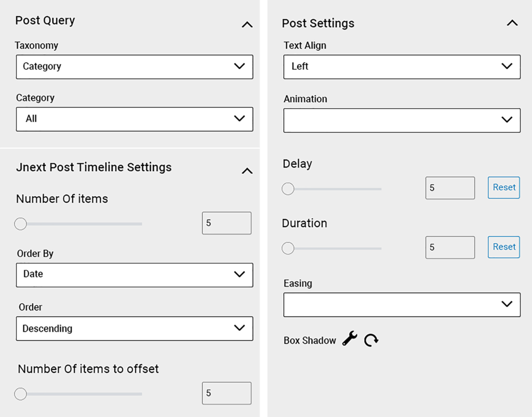This screenshot has height=417, width=532.
Task: Open the Text Align dropdown
Action: tap(402, 67)
